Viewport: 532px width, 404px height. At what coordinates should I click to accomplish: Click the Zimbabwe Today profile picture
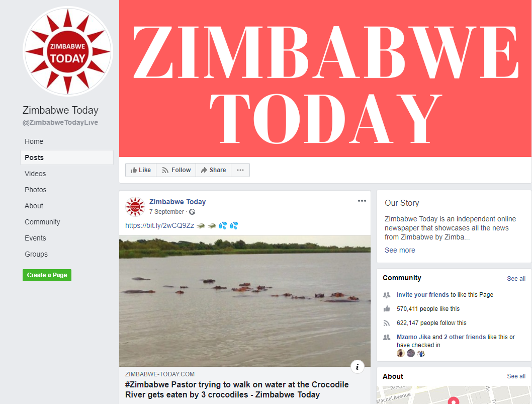point(68,52)
